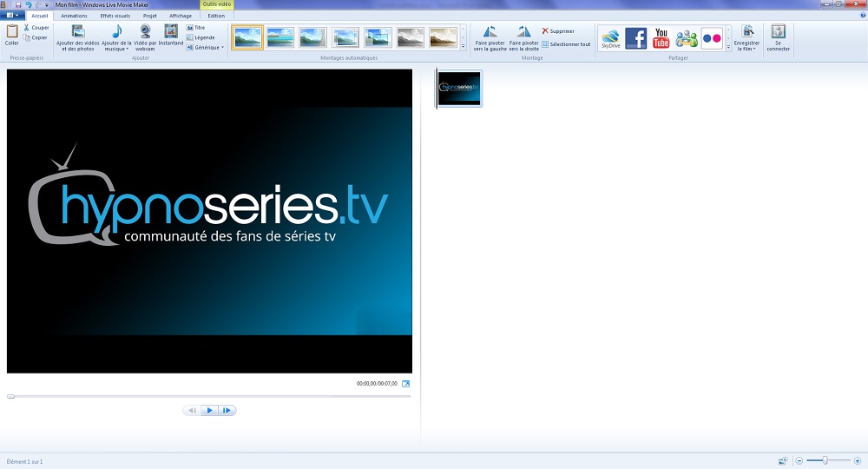Click the timeline zoom slider handle
This screenshot has height=469, width=868.
[x=825, y=460]
